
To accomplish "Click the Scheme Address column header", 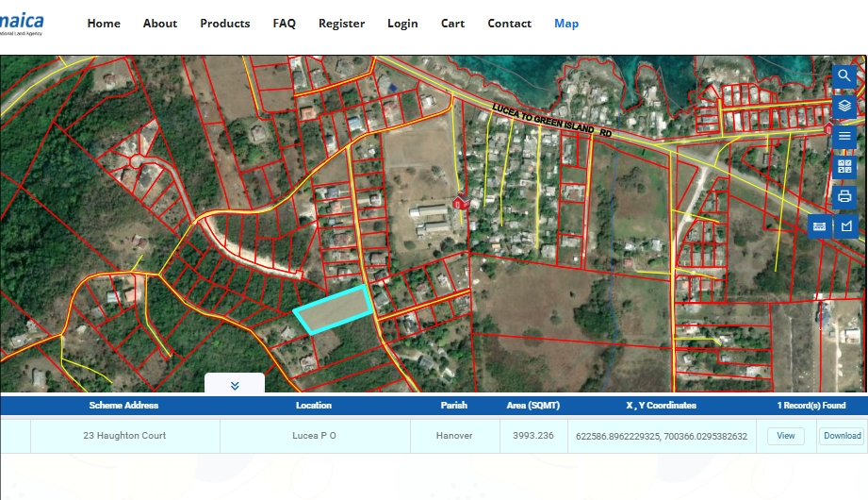I will [123, 406].
